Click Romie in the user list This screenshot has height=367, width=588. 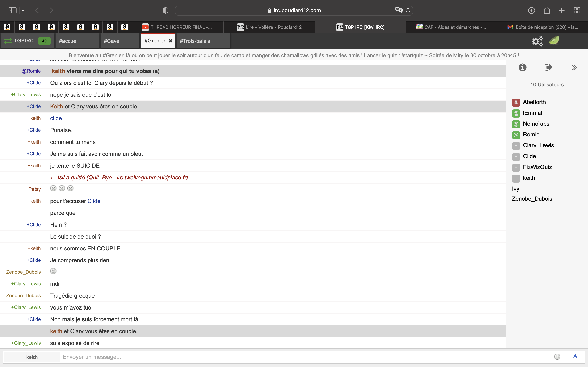pyautogui.click(x=531, y=135)
